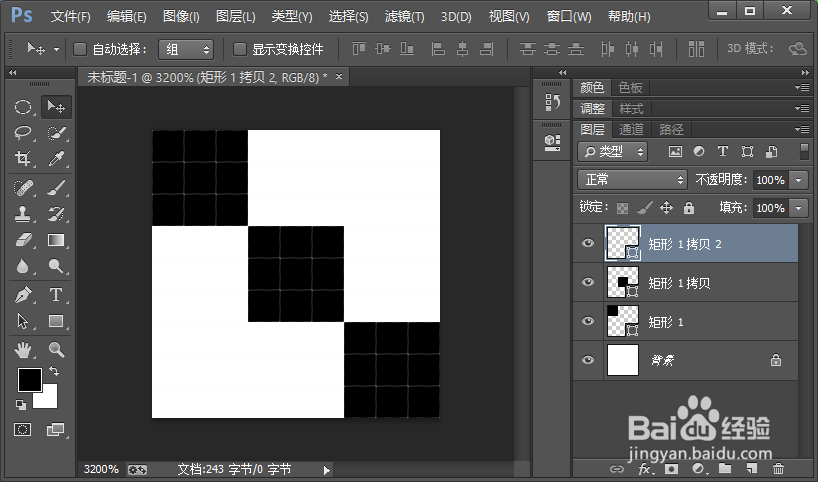Select the Pen tool
Image resolution: width=818 pixels, height=482 pixels.
point(23,295)
